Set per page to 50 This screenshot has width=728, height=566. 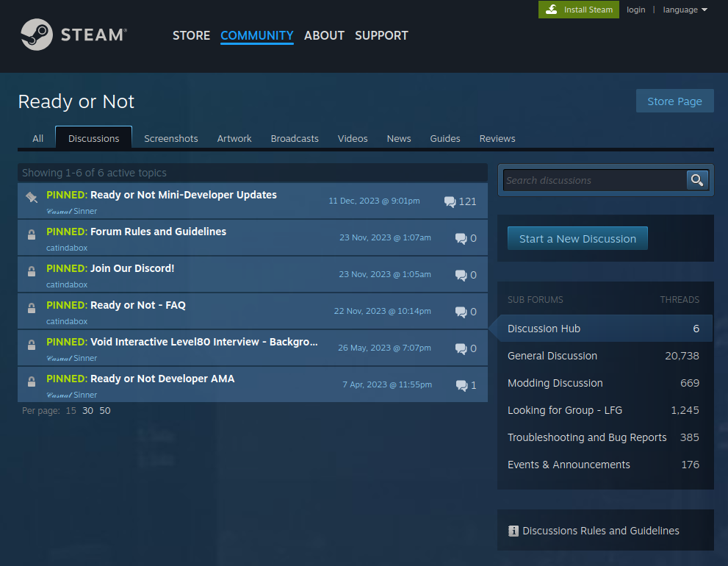[105, 410]
